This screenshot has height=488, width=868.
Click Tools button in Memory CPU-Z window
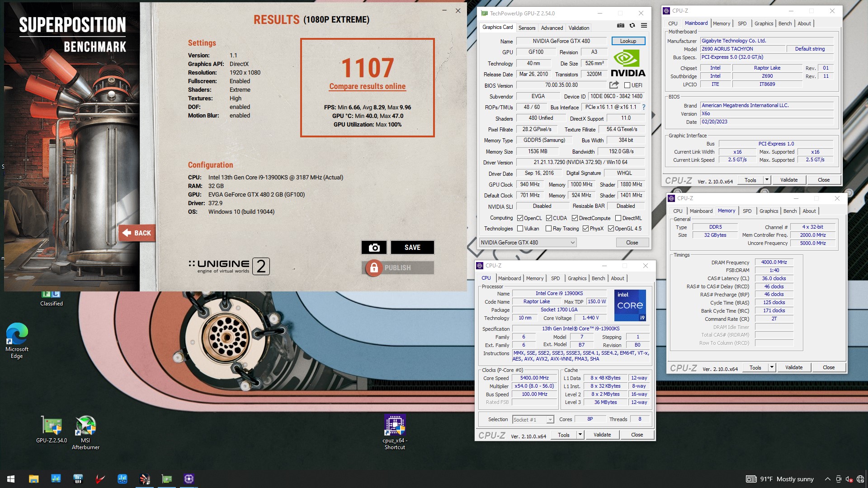tap(755, 367)
